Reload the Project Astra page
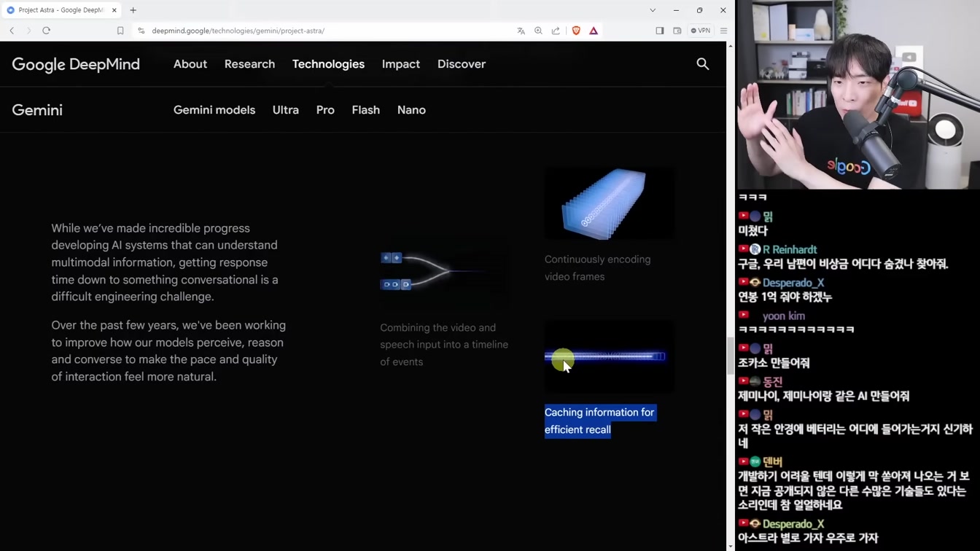This screenshot has width=980, height=551. point(46,31)
